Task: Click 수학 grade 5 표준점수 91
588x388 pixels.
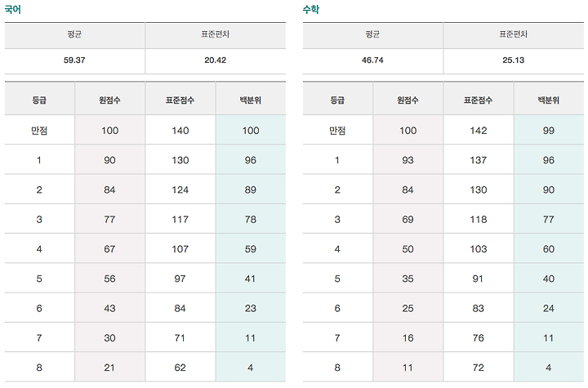Action: (478, 279)
